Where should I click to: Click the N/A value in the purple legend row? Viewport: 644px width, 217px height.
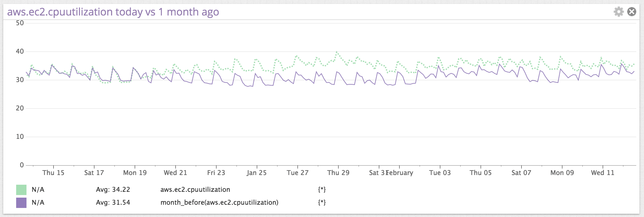click(x=38, y=202)
